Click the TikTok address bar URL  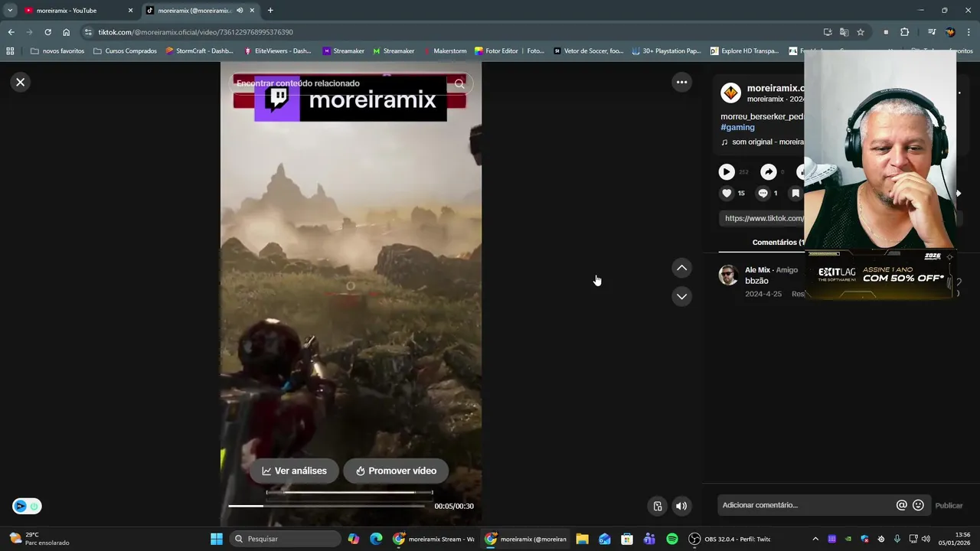coord(195,32)
